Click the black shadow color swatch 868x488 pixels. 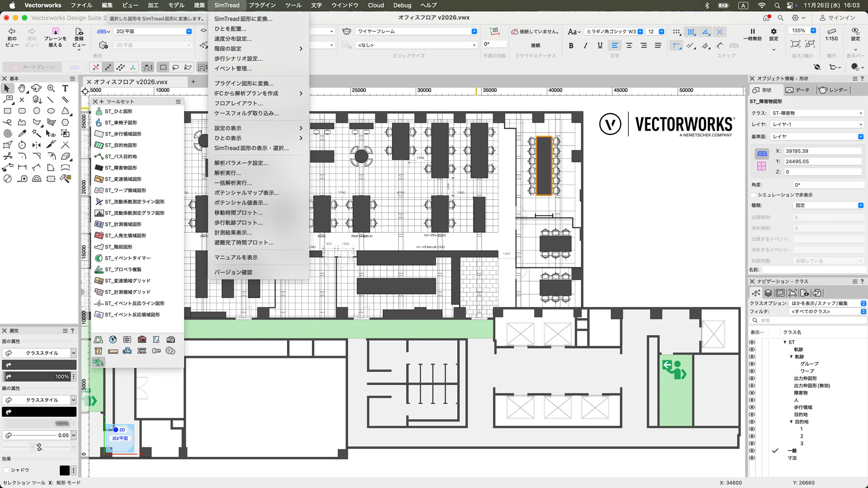coord(65,470)
